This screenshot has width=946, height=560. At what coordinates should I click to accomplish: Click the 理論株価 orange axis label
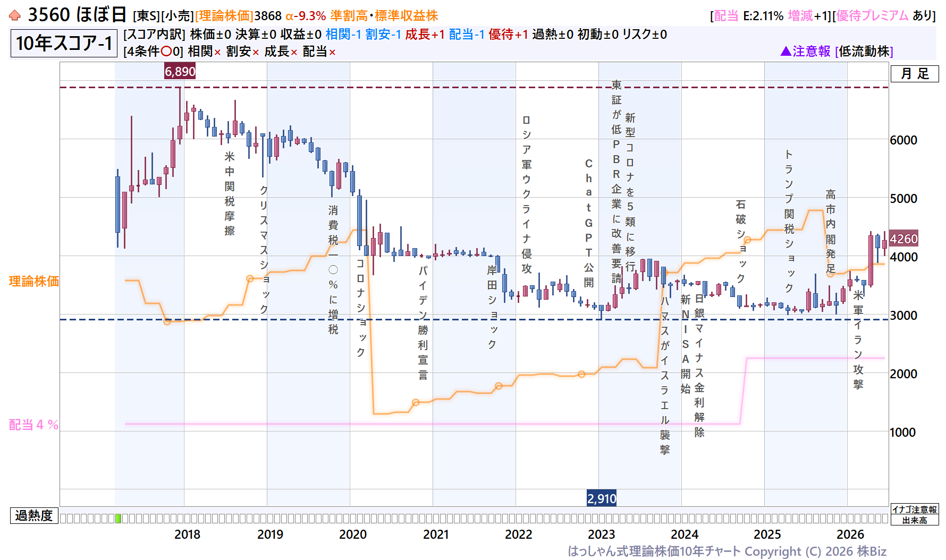tap(34, 281)
